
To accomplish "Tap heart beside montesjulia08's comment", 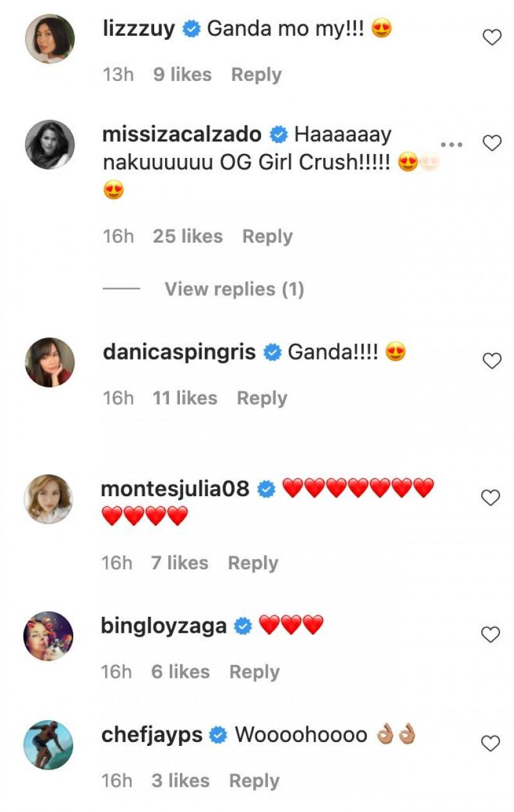I will click(x=491, y=497).
